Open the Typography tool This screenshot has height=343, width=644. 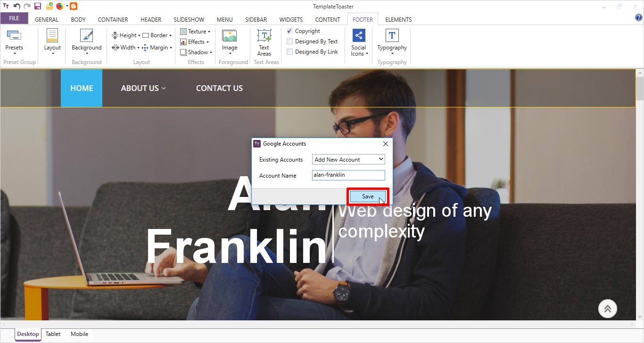point(392,36)
